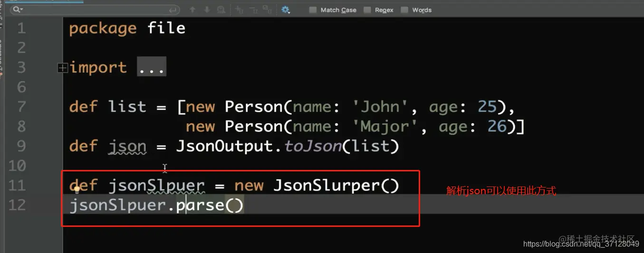Click the new-line enter icon in search field

pos(173,10)
